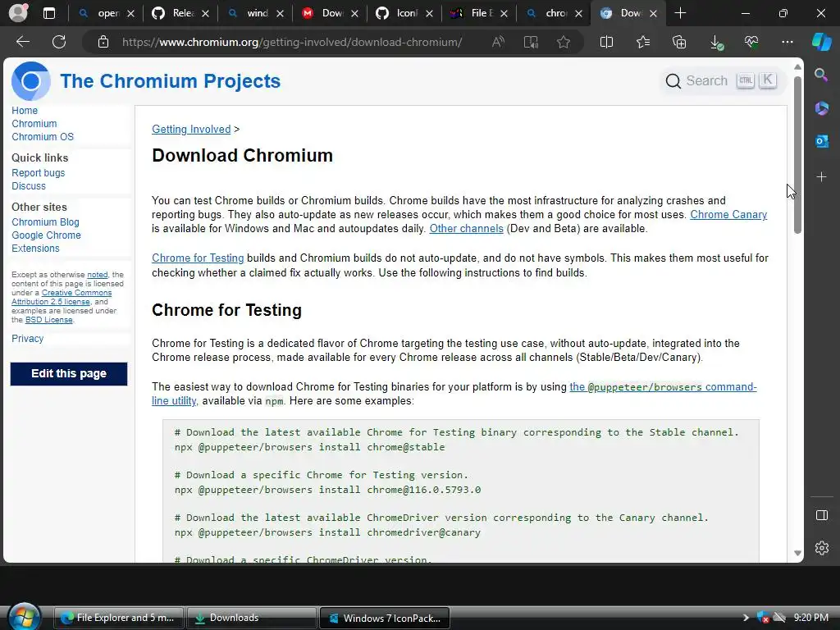Close the 'oper' tab
The height and width of the screenshot is (630, 840).
click(x=130, y=14)
